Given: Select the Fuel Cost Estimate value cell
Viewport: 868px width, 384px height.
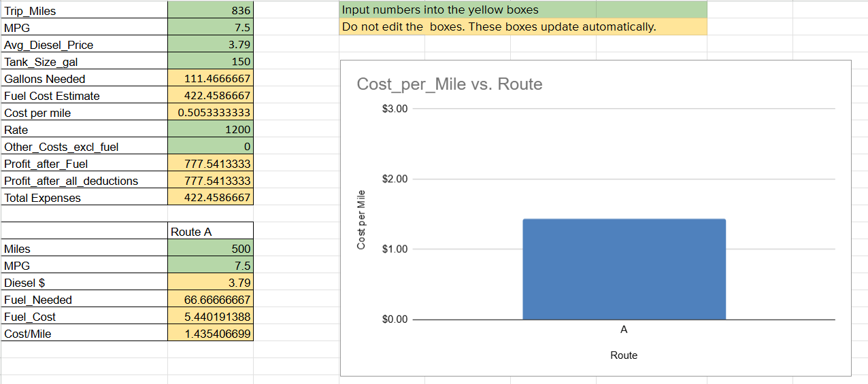Looking at the screenshot, I should point(210,96).
